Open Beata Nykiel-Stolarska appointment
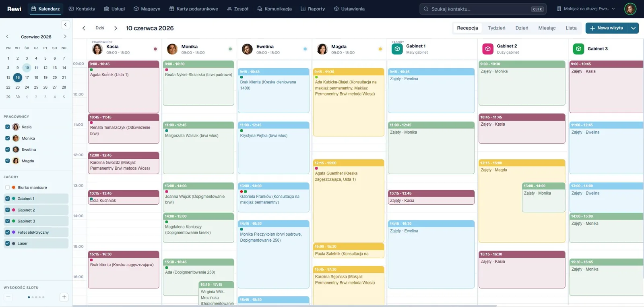The image size is (644, 307). click(x=198, y=83)
